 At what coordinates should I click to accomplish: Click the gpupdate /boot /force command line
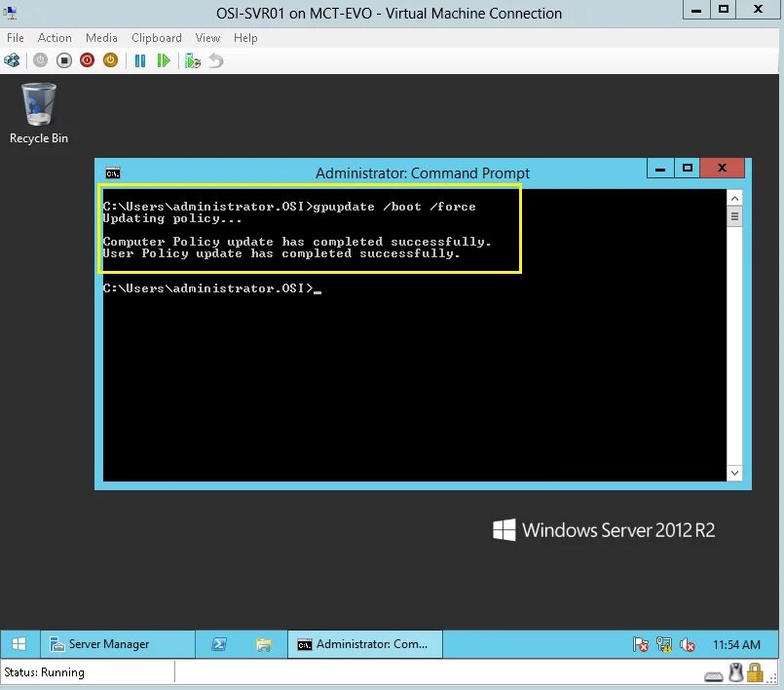[289, 207]
